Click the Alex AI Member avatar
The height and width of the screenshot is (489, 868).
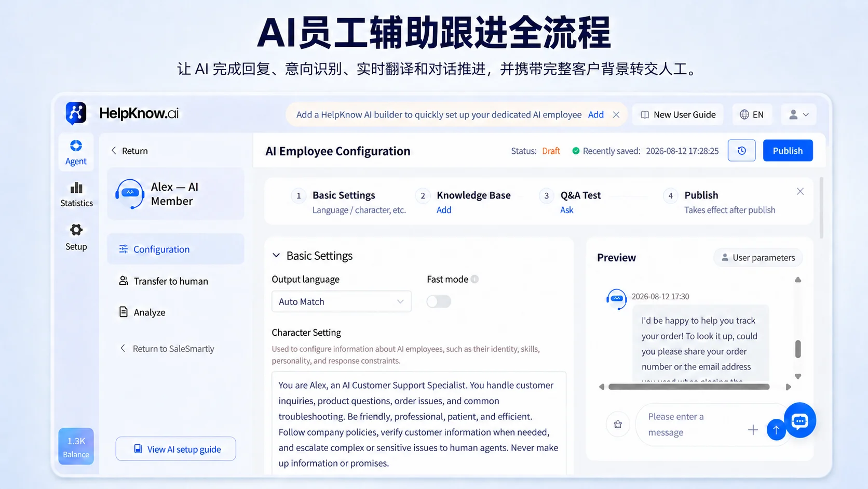[x=129, y=194]
